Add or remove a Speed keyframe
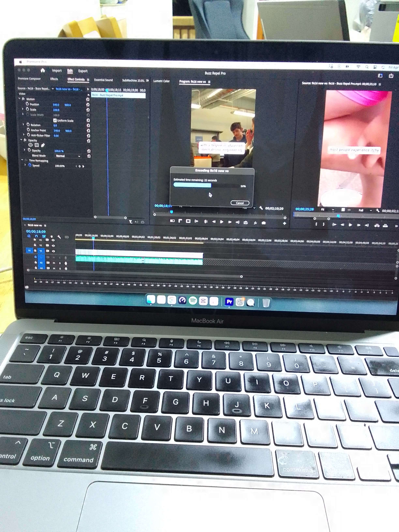Viewport: 399px width, 532px height. coord(80,166)
